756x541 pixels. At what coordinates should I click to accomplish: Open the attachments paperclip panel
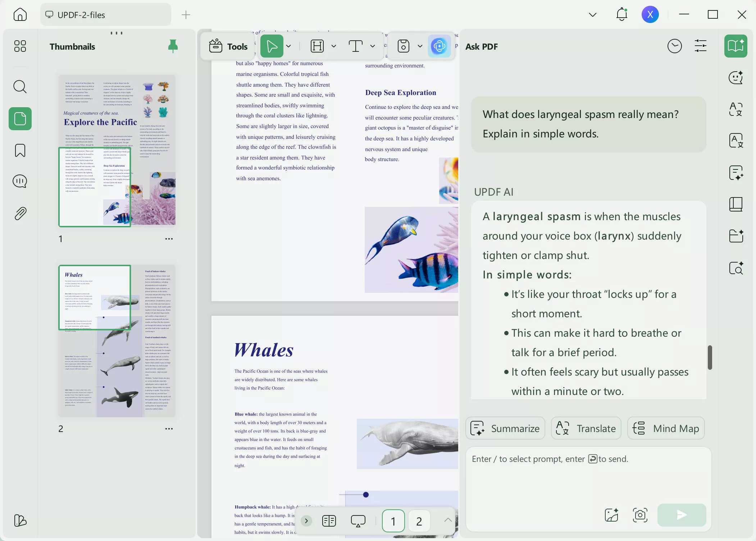click(20, 213)
